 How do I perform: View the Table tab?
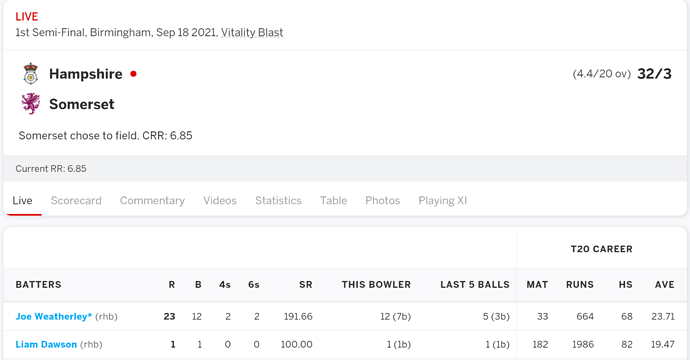point(333,200)
